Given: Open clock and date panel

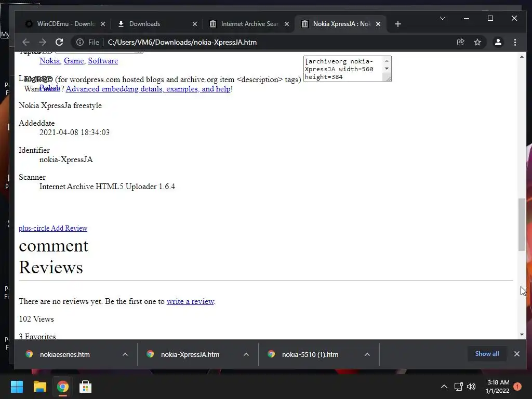Looking at the screenshot, I should [498, 387].
